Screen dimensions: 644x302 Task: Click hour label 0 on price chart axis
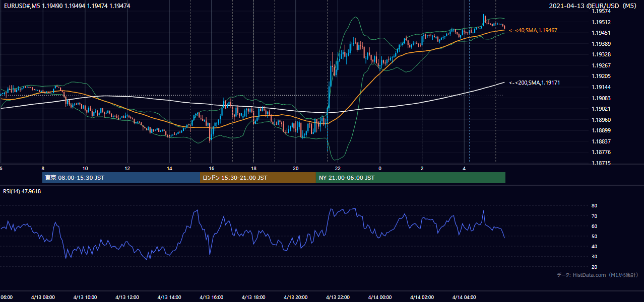[x=380, y=168]
